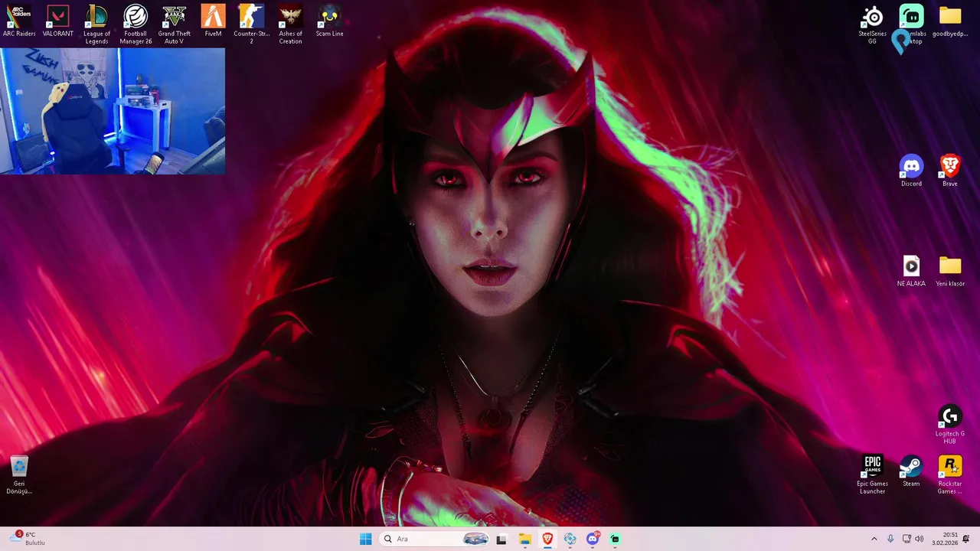The image size is (980, 551).
Task: Click the Scam Line desktop shortcut
Action: pyautogui.click(x=329, y=22)
